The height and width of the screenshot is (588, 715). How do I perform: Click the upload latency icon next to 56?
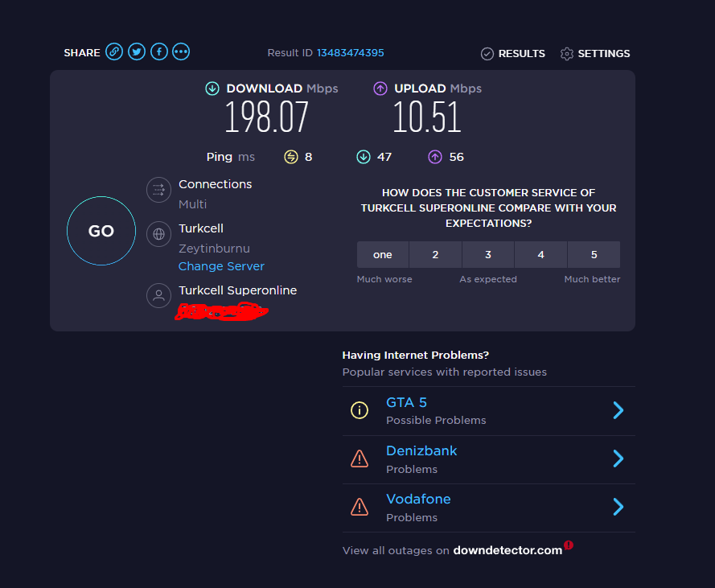pos(435,157)
